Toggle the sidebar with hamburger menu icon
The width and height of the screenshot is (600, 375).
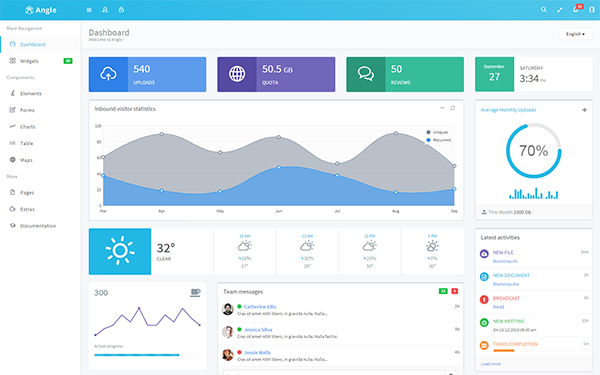click(89, 10)
